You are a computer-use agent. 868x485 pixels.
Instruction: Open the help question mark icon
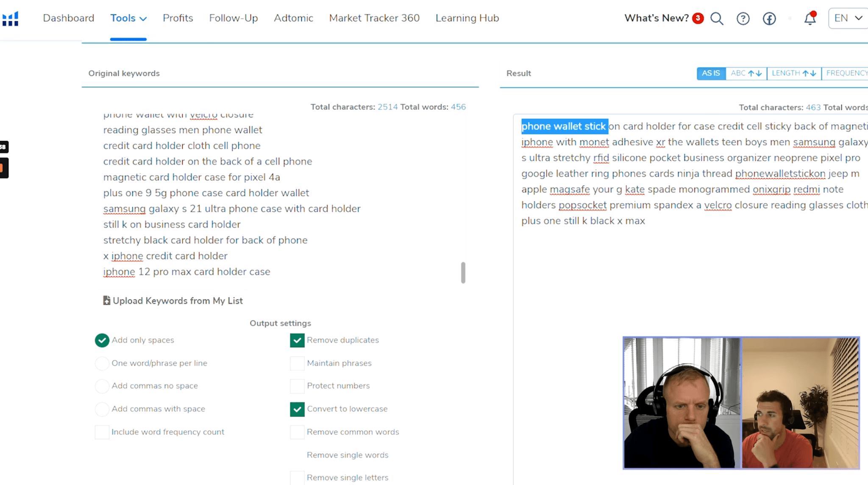[x=743, y=19]
